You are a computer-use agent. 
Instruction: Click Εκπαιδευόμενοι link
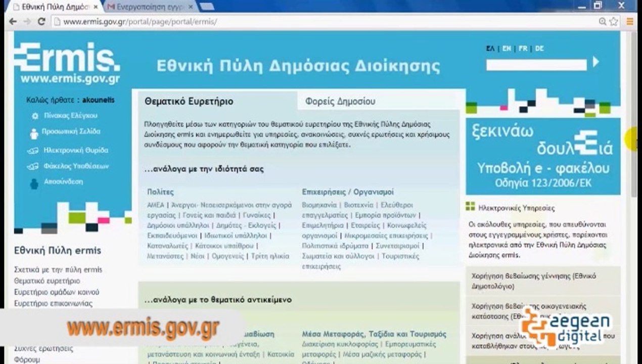coord(172,236)
